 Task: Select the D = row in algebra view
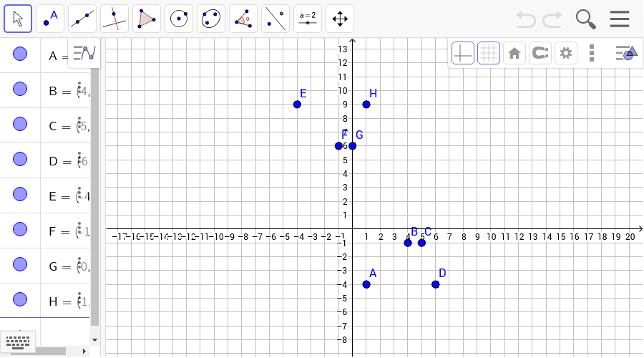pyautogui.click(x=45, y=160)
